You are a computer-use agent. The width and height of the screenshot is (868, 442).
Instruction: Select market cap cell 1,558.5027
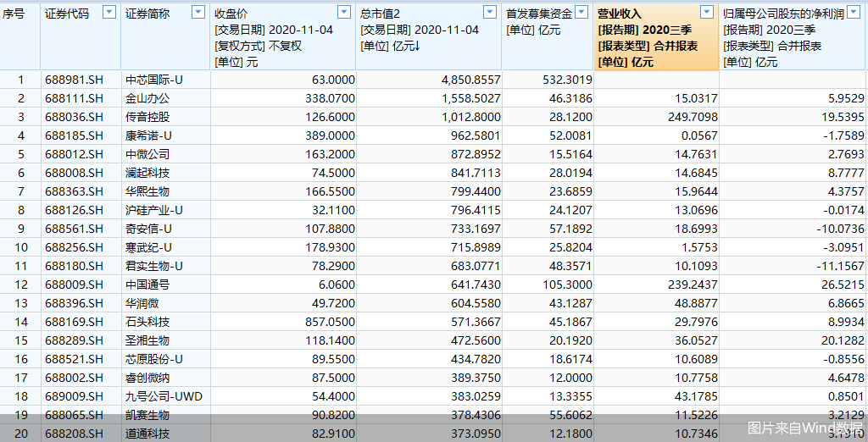428,98
